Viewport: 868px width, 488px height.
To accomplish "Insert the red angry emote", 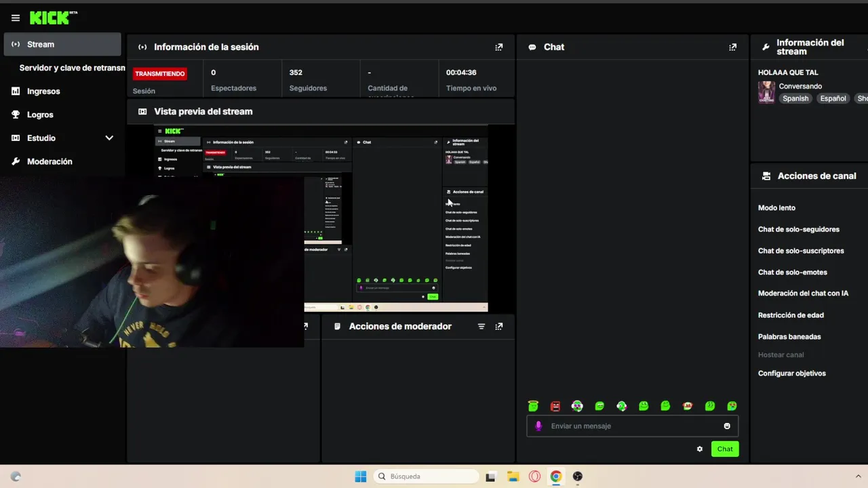I will (555, 406).
